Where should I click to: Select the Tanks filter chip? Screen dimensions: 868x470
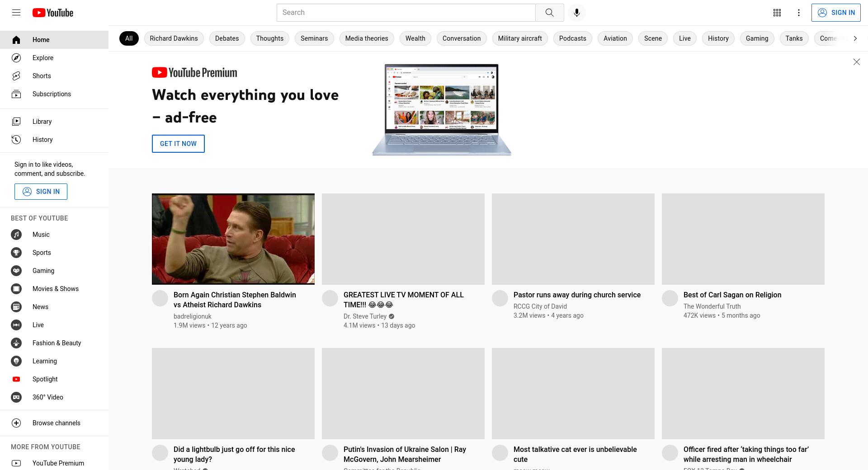(x=794, y=38)
